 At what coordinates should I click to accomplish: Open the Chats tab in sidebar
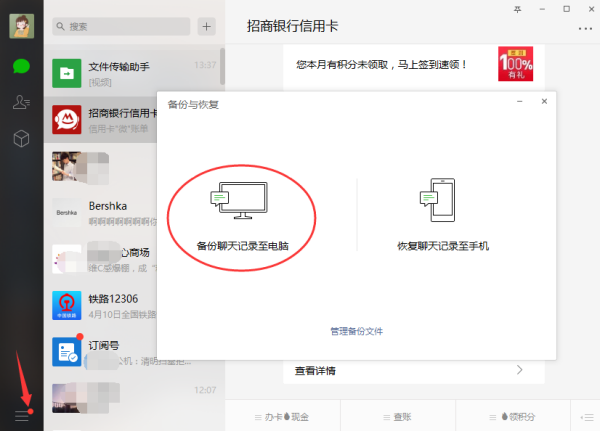pos(21,66)
